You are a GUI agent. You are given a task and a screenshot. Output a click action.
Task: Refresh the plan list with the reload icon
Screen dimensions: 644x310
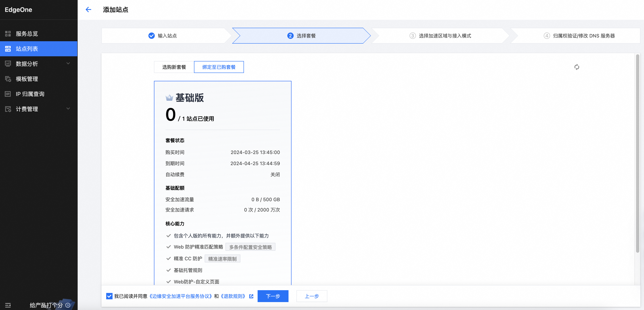click(x=576, y=67)
